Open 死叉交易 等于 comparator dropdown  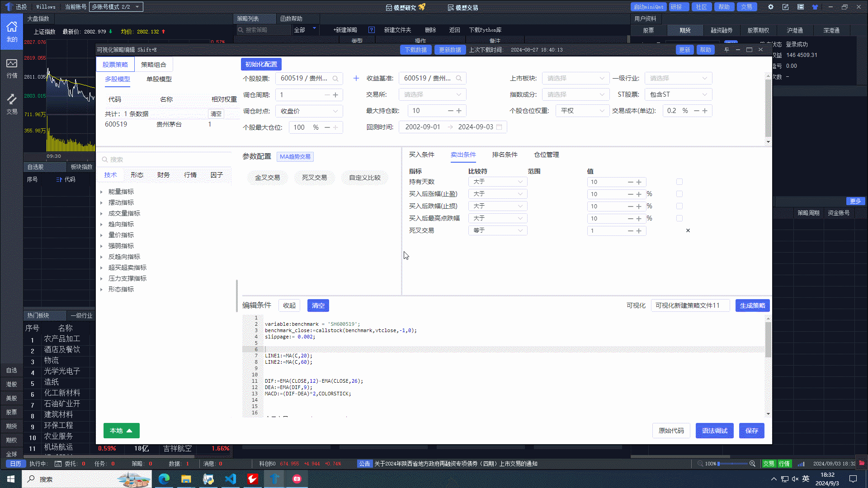tap(498, 230)
